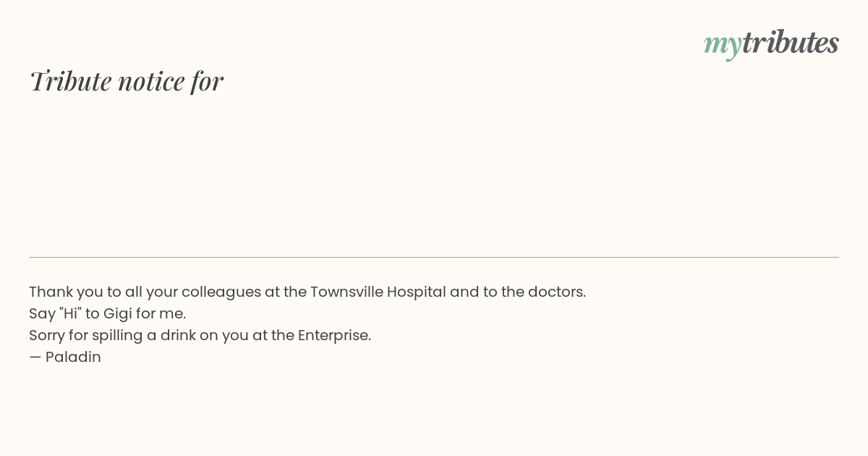Click the green "my" part of logo

click(723, 46)
